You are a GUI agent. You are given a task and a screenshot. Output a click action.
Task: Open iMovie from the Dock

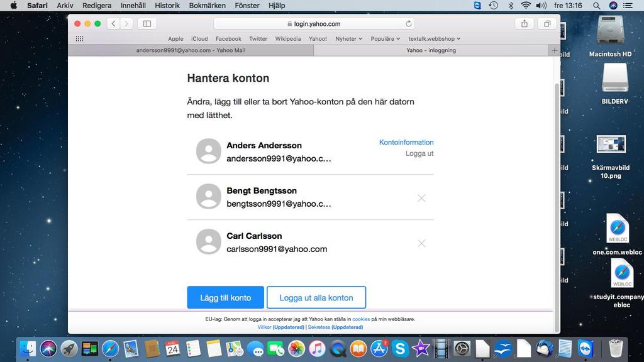point(421,349)
